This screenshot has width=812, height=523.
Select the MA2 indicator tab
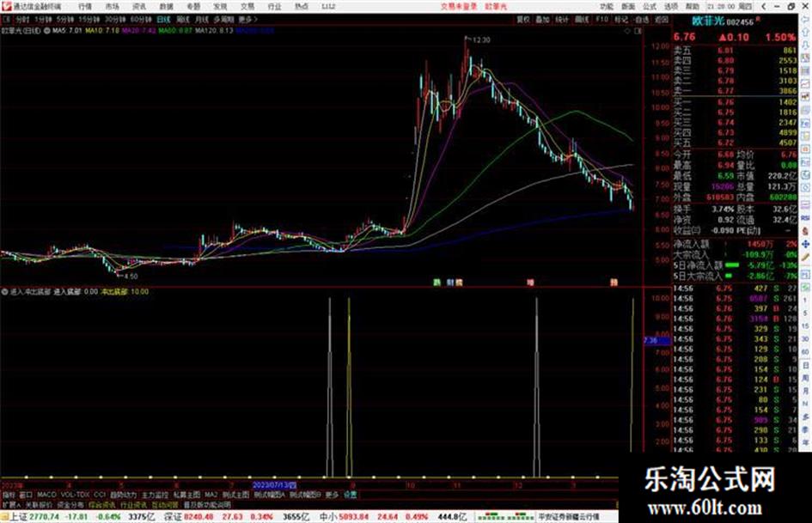tap(211, 495)
